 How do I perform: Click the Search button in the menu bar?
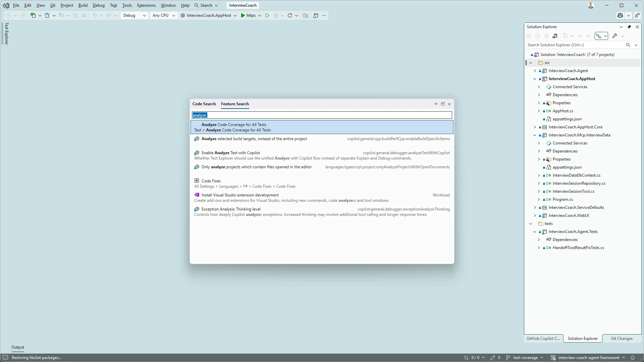click(206, 5)
